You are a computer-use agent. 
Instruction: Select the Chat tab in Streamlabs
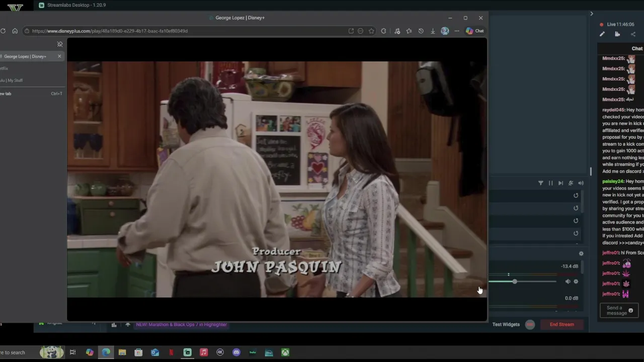coord(637,49)
